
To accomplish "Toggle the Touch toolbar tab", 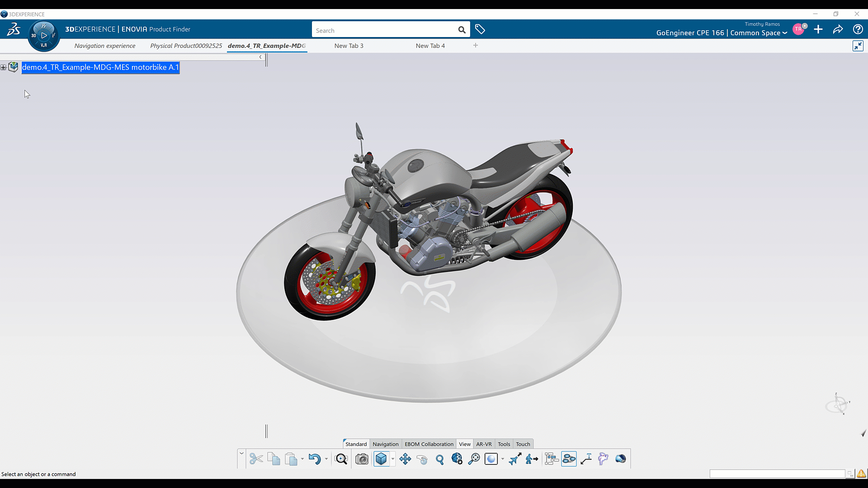I will [x=522, y=444].
